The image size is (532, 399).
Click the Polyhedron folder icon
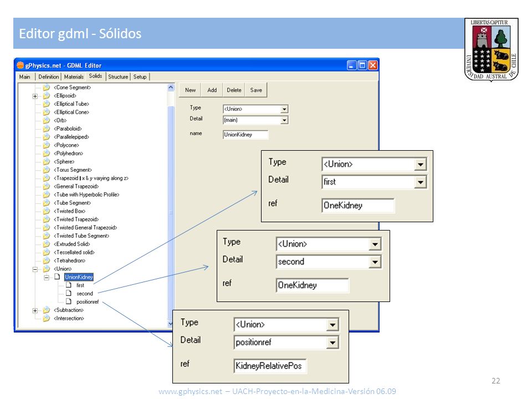(47, 154)
